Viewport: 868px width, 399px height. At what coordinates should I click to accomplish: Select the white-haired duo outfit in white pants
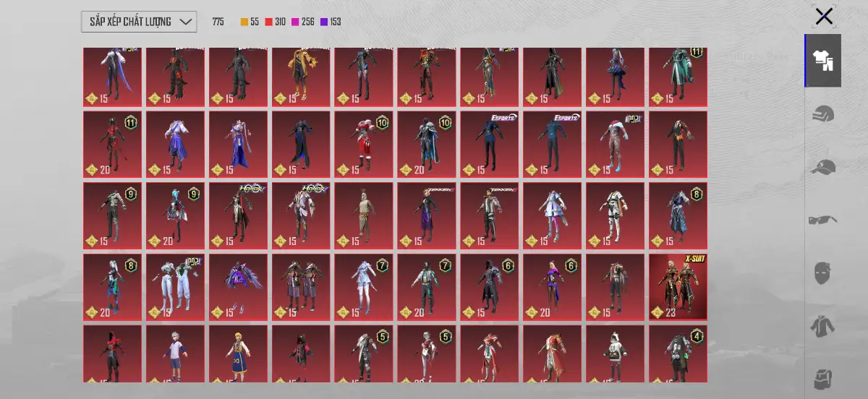click(175, 286)
